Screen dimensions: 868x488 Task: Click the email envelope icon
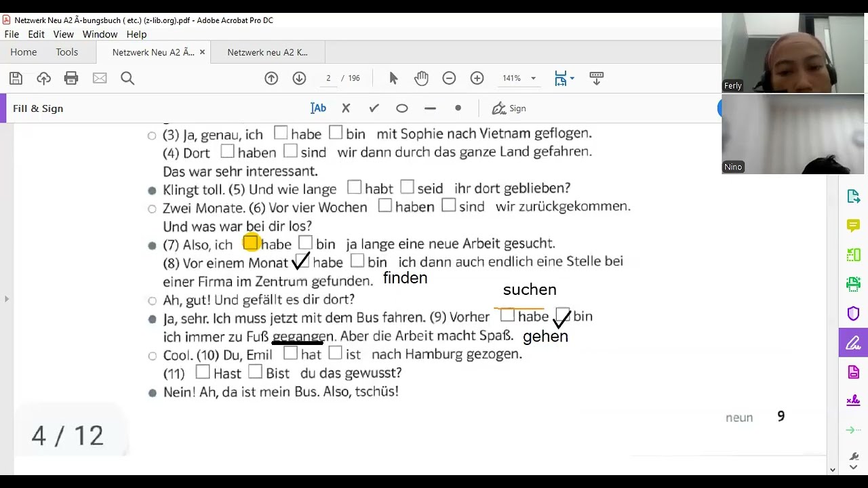[100, 79]
